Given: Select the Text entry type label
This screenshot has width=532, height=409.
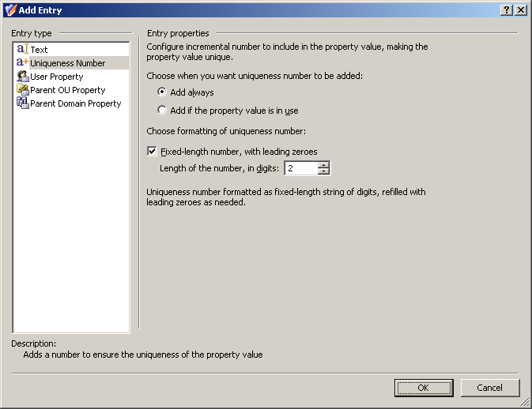Looking at the screenshot, I should (x=39, y=50).
